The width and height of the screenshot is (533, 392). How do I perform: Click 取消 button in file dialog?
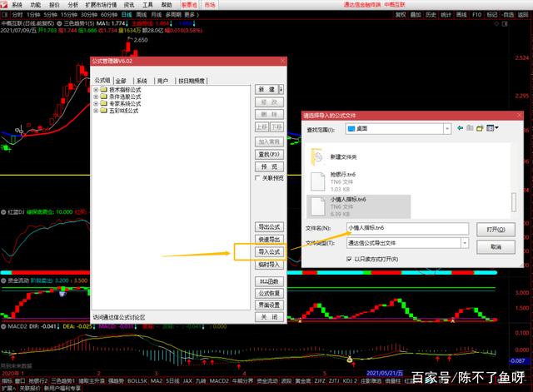coord(496,247)
